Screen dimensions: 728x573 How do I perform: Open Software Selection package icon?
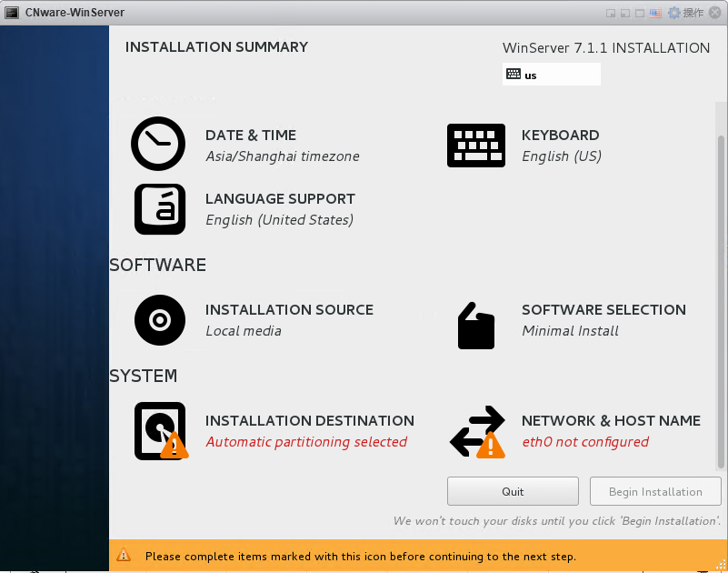point(476,326)
